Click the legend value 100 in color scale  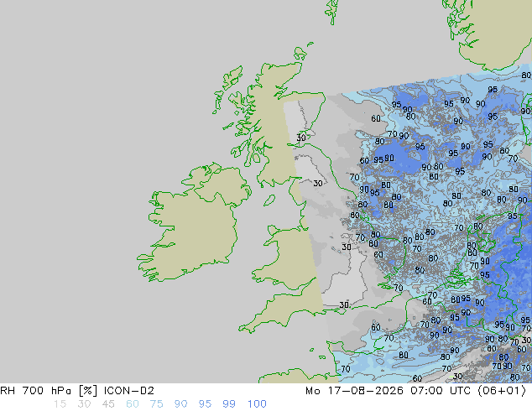257,404
